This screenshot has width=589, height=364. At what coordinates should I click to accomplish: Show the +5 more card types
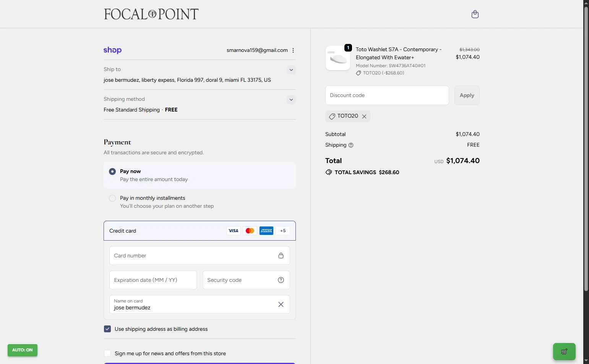click(283, 231)
